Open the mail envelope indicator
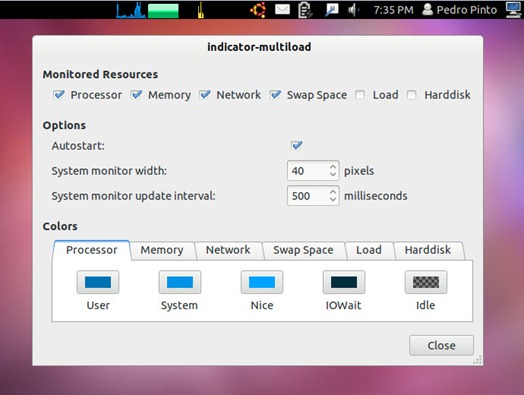 [282, 9]
